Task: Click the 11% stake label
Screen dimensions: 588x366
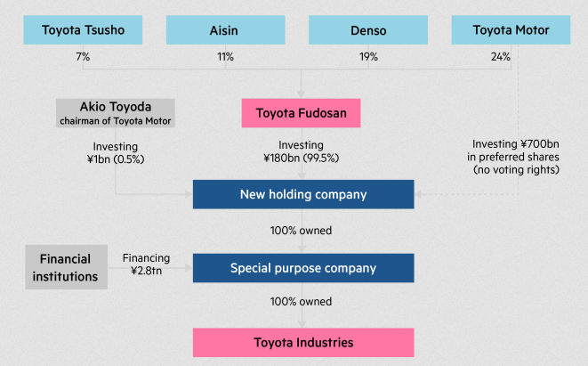Action: tap(225, 57)
